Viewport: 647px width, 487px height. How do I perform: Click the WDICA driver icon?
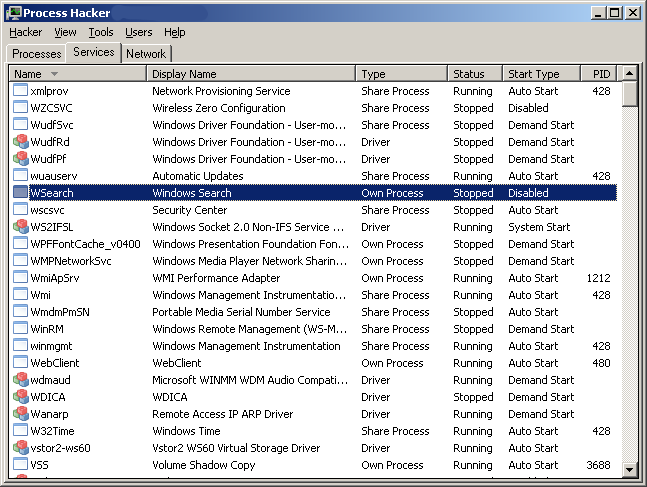pyautogui.click(x=20, y=397)
